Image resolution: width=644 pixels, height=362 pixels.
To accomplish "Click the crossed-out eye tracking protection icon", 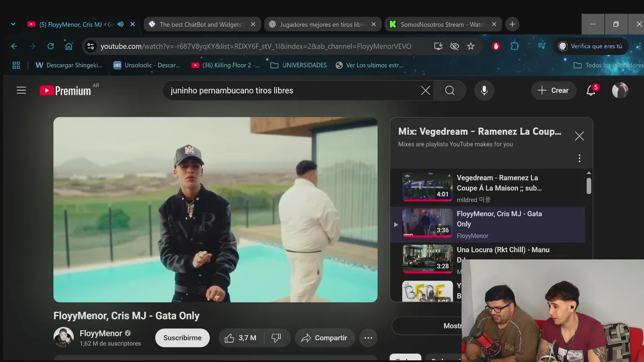I will 454,46.
